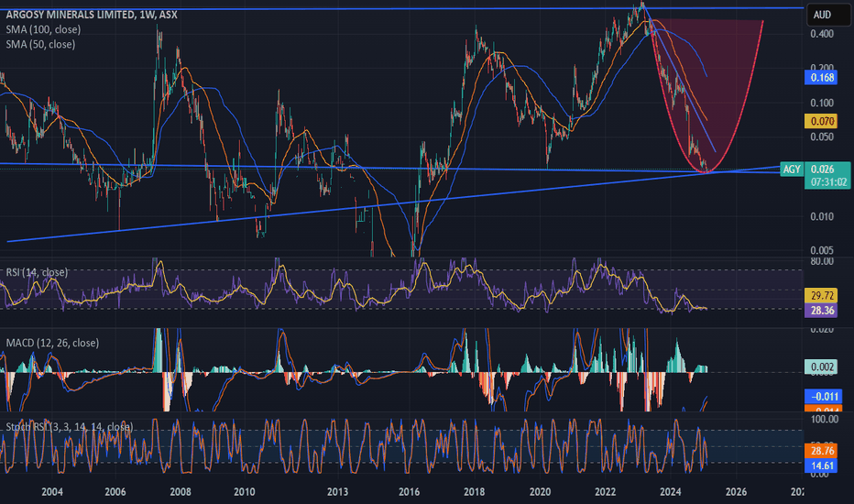Select the Stoch RSI indicator label
This screenshot has height=504, width=854.
(x=69, y=427)
